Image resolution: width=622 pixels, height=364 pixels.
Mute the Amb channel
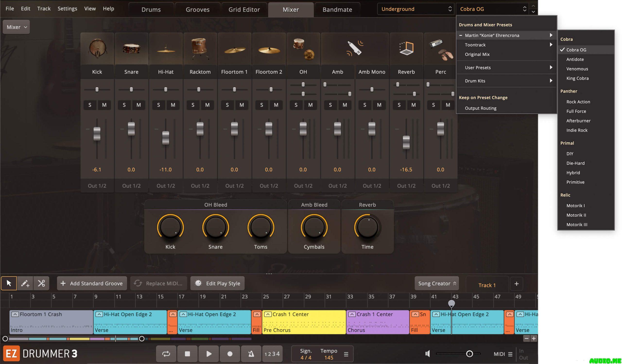(x=345, y=105)
